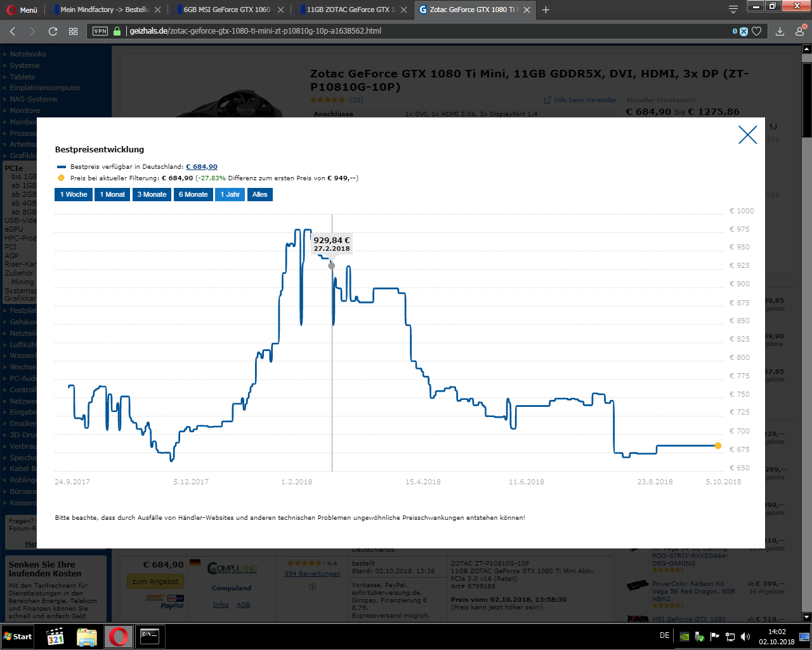Select the active Zotac GeForce GTX 1080 Ti tab
This screenshot has height=650, width=812.
[x=475, y=10]
